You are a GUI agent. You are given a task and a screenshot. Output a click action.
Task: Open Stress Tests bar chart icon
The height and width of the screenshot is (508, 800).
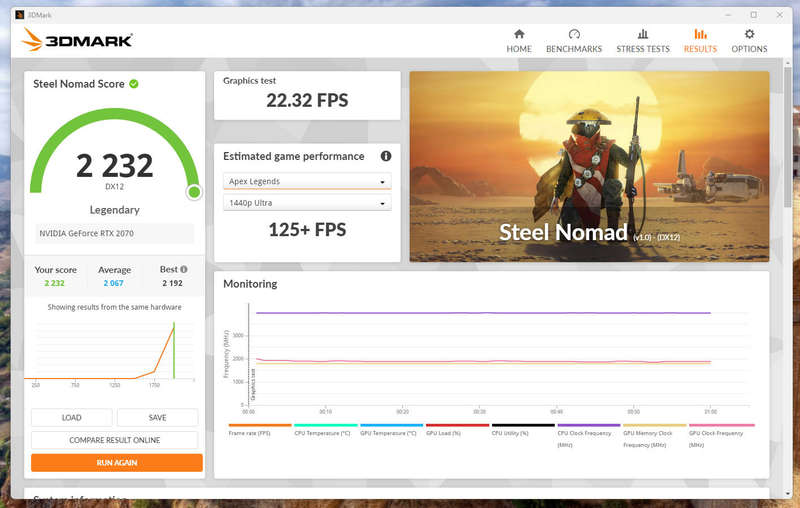[643, 34]
